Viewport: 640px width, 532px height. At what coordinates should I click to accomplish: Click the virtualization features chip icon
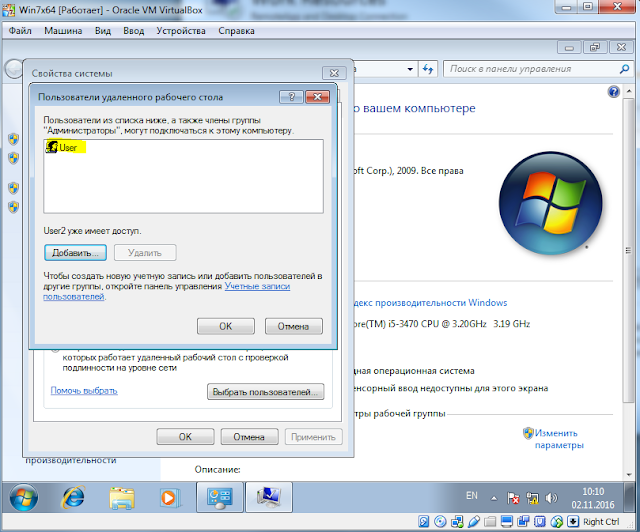coord(540,521)
